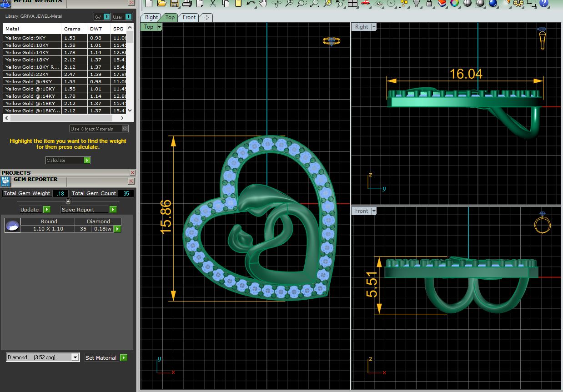This screenshot has width=563, height=392.
Task: Toggle the GV library switch
Action: [x=102, y=17]
